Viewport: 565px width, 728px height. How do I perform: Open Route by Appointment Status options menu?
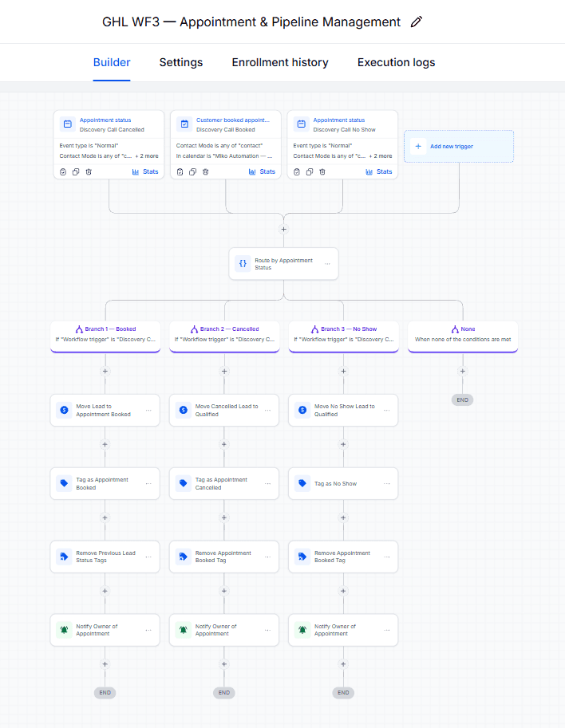click(x=327, y=264)
